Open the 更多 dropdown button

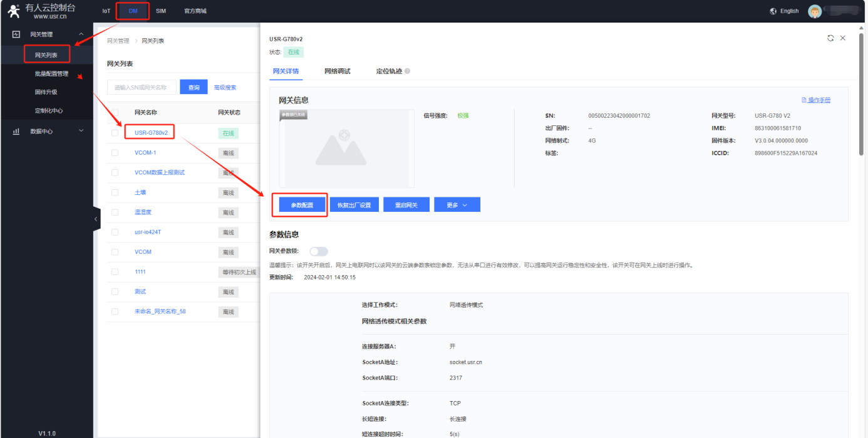[x=457, y=205]
